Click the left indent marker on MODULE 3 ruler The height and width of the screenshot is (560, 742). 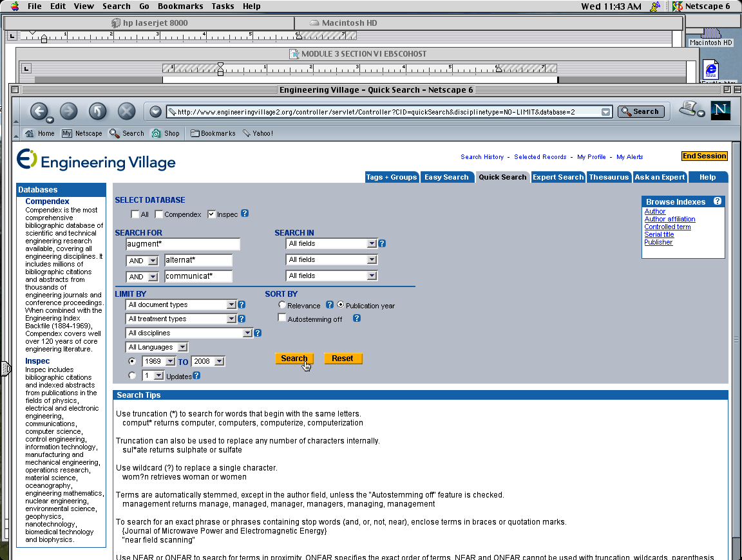(x=220, y=70)
